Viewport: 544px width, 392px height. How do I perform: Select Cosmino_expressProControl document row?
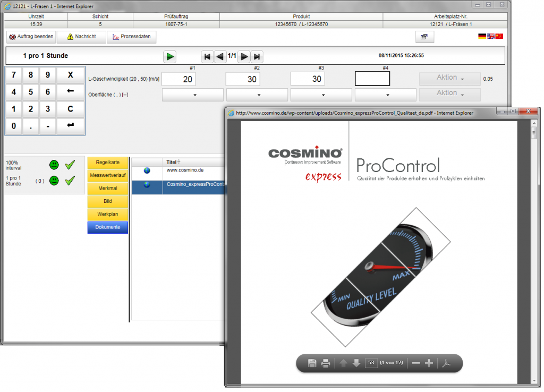(x=178, y=187)
